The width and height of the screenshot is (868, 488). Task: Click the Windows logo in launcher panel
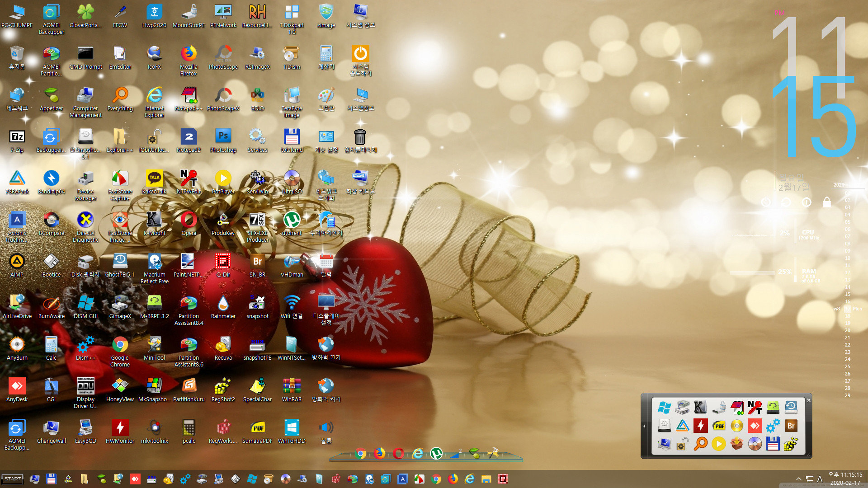point(664,408)
